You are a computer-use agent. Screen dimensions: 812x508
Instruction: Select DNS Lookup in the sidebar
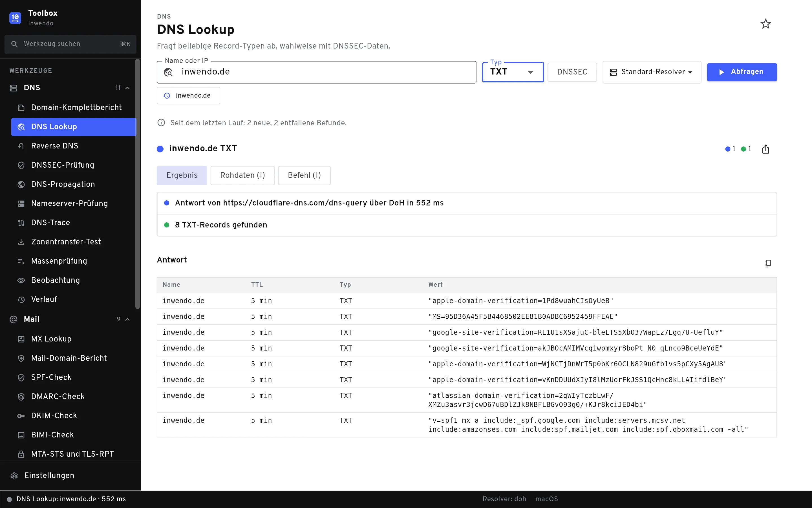(x=74, y=127)
